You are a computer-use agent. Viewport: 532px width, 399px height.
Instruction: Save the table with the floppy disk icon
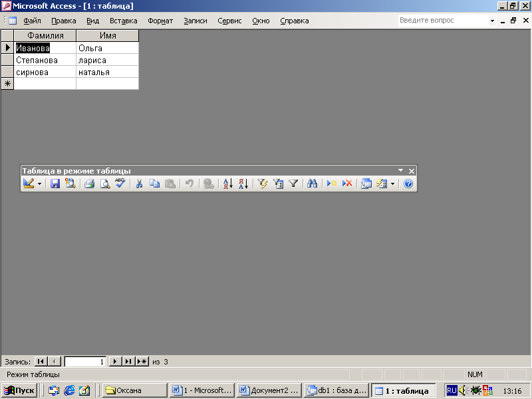tap(55, 184)
